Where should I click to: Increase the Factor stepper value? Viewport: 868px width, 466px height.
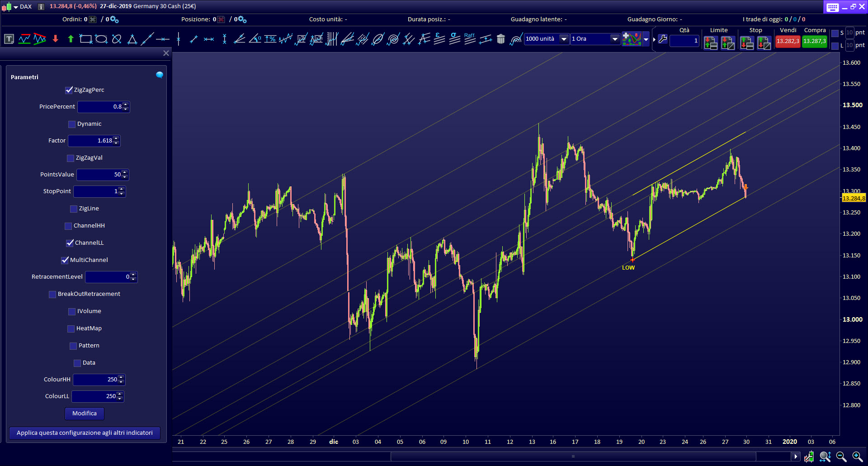[116, 138]
